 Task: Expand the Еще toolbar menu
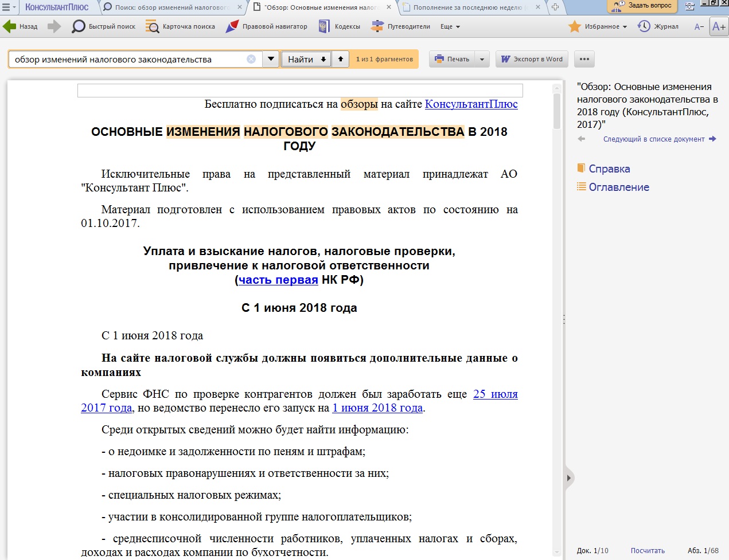click(x=450, y=26)
